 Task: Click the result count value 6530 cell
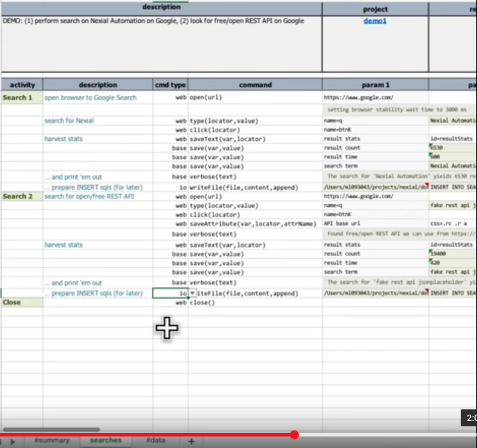(453, 148)
